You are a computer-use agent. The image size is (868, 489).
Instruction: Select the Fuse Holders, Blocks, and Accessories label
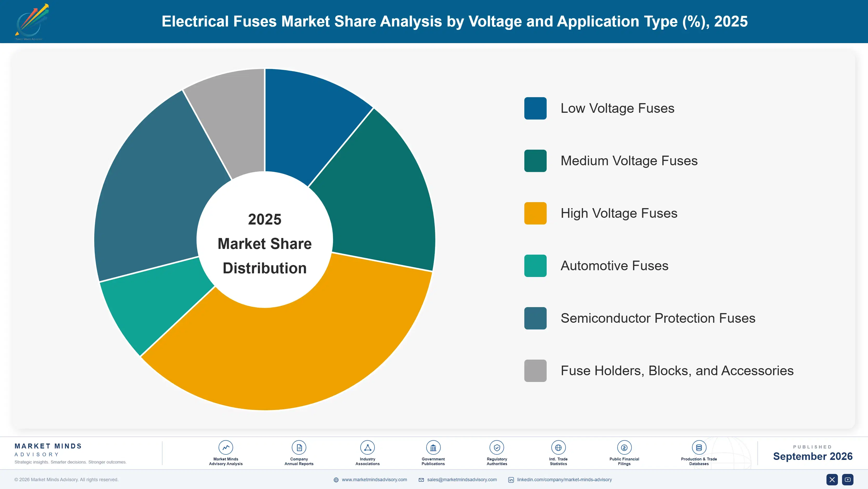point(677,371)
